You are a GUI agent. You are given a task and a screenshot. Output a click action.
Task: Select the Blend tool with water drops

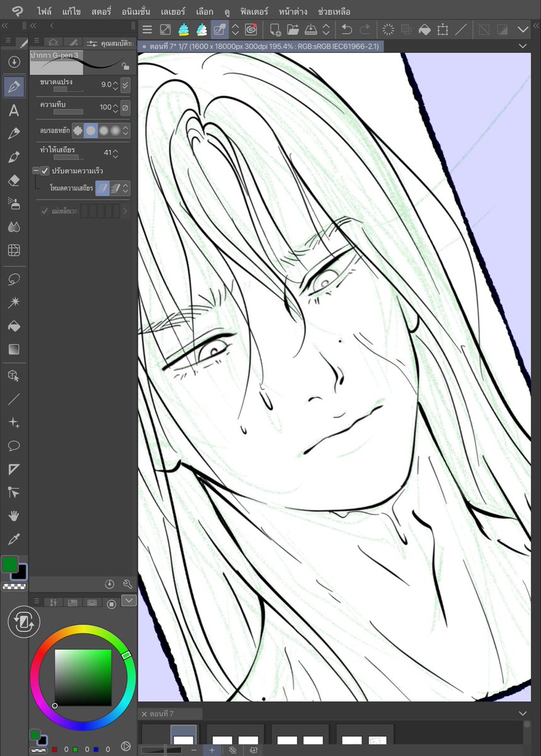pos(14,226)
